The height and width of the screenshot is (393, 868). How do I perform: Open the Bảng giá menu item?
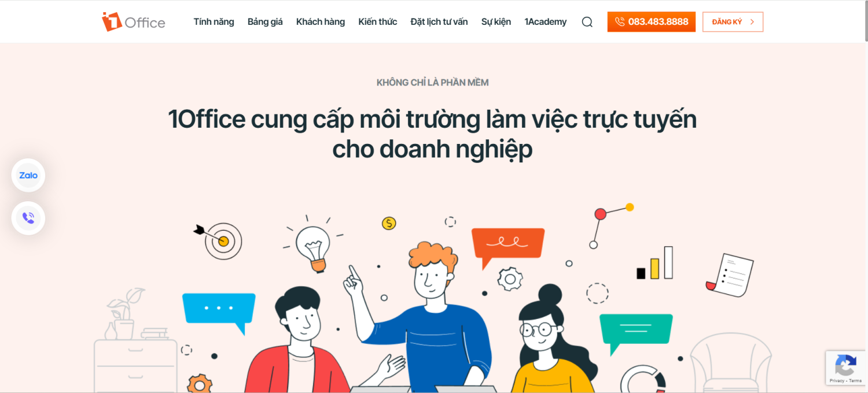click(265, 22)
